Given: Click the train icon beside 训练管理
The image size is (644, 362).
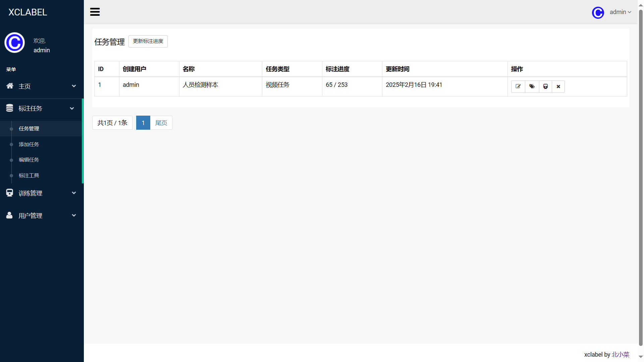Looking at the screenshot, I should 10,193.
